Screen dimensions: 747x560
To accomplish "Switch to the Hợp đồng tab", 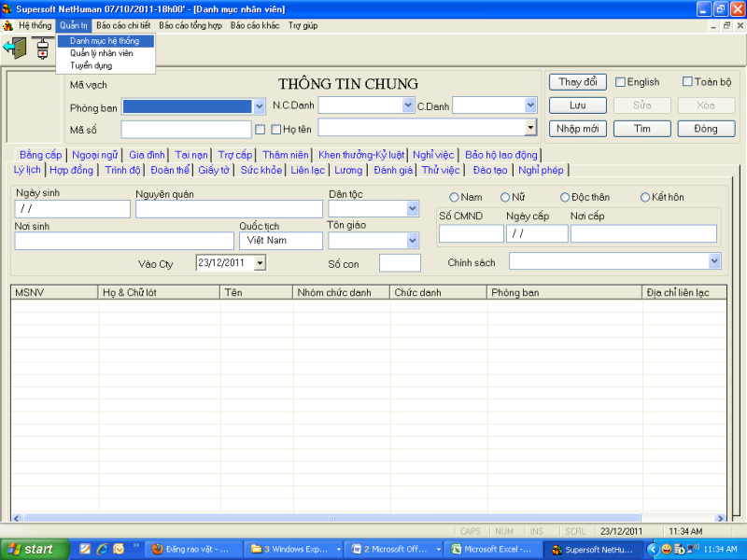I will coord(72,170).
